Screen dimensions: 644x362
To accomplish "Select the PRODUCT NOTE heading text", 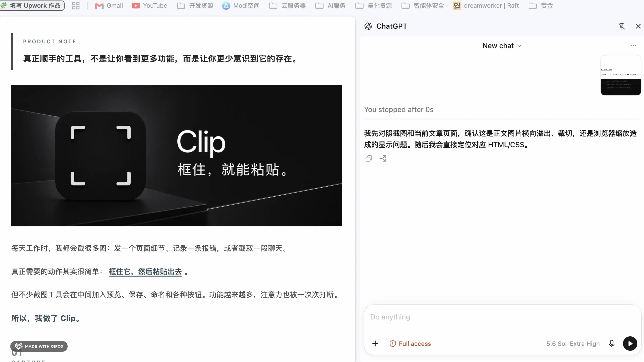I will [x=50, y=42].
